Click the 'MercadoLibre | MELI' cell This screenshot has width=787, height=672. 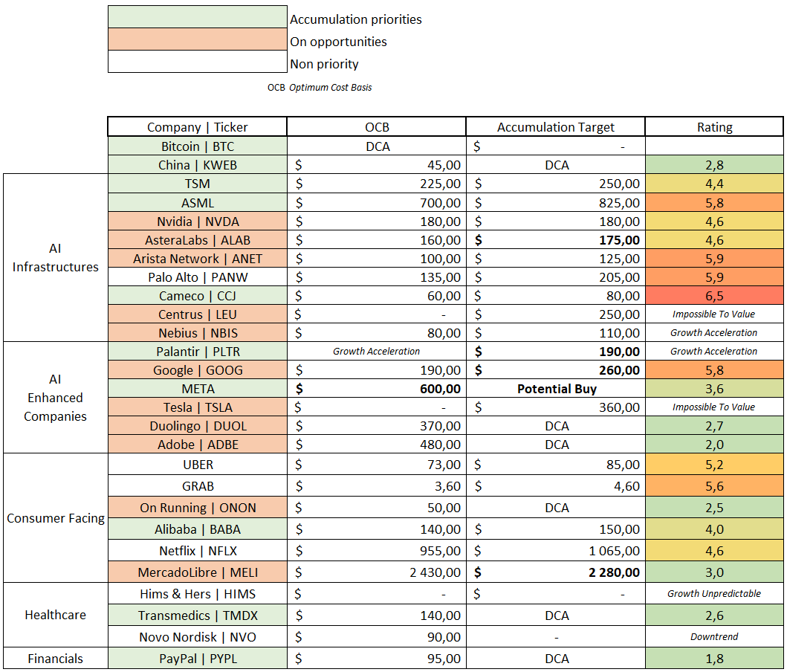tap(197, 572)
